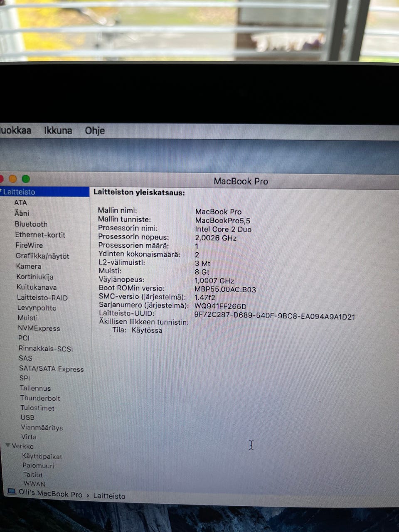This screenshot has height=532, width=399.
Task: Click the yellow minimize window button
Action: click(13, 179)
